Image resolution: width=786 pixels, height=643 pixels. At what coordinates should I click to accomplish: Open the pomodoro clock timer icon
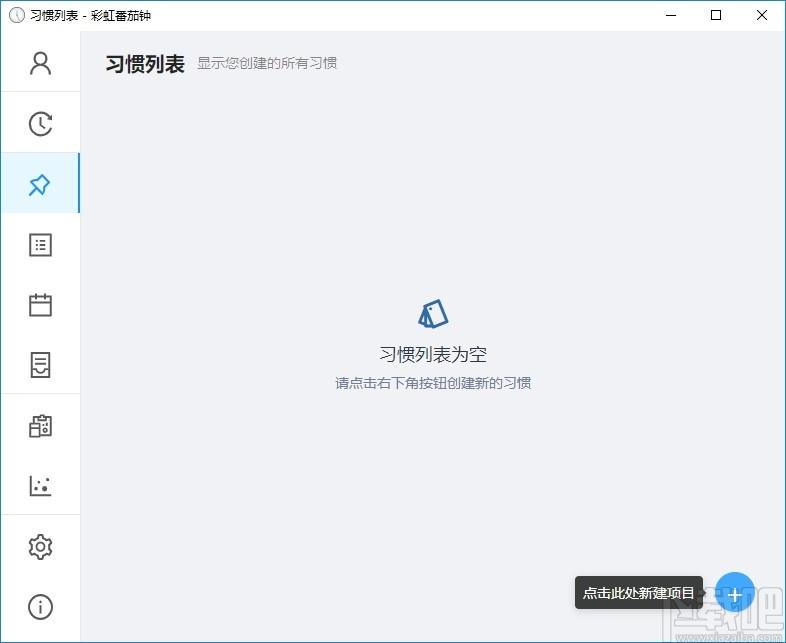(40, 124)
